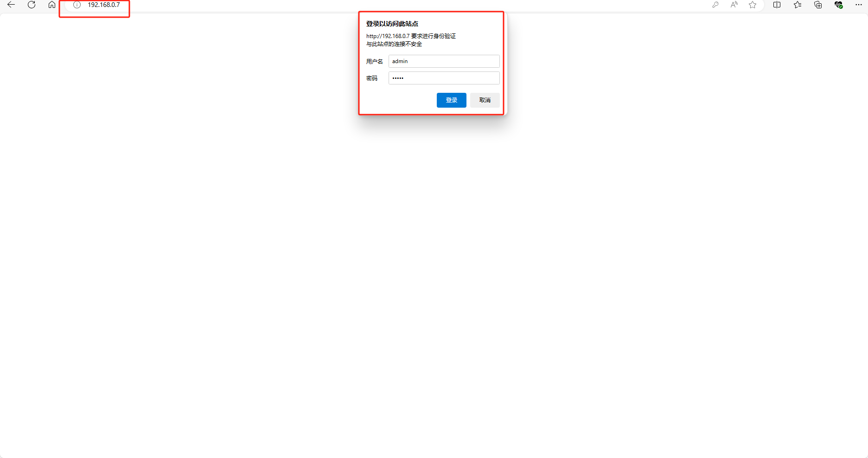Add this page to favorites star

753,5
